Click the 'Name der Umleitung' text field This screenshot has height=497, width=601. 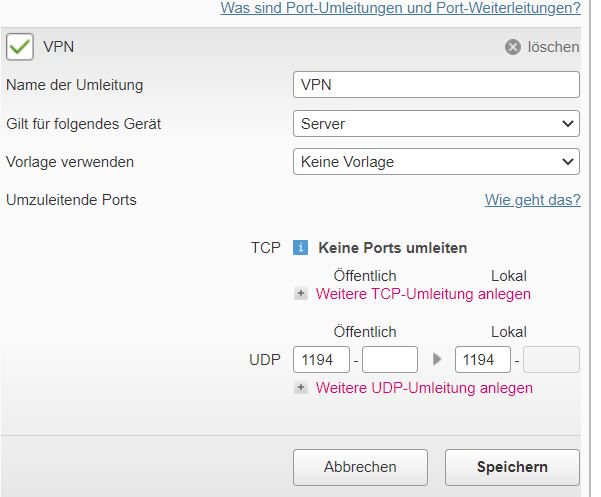(x=436, y=85)
